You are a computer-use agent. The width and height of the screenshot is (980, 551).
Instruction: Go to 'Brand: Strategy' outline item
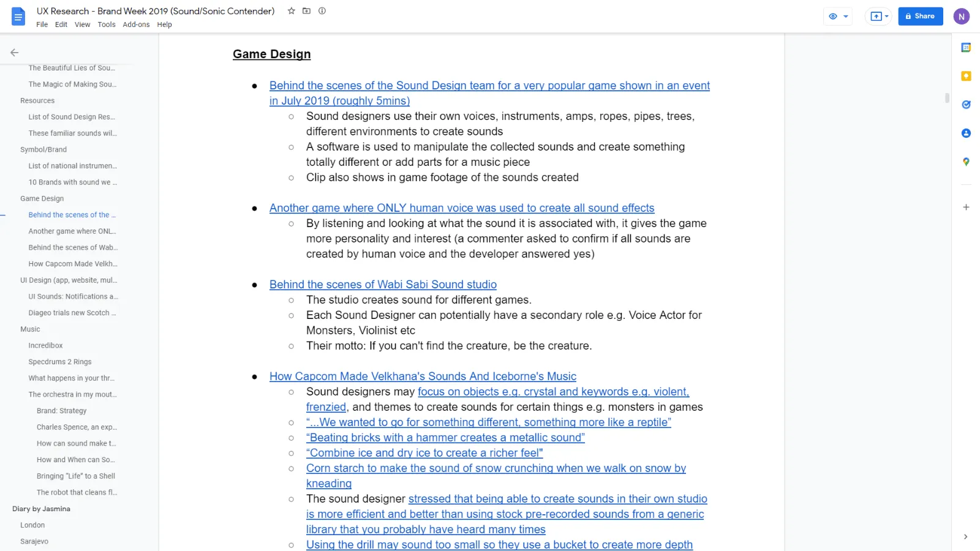pos(61,411)
